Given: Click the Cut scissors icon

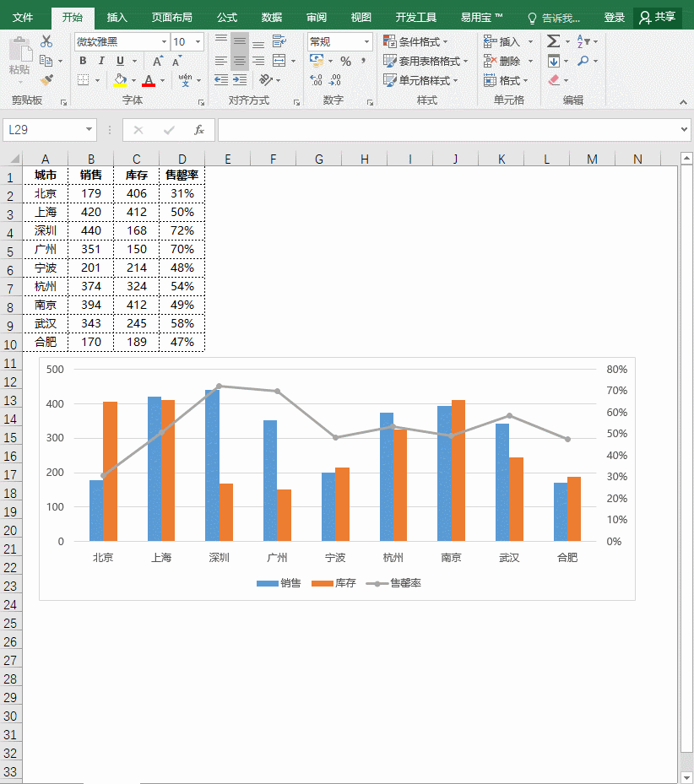Looking at the screenshot, I should click(x=46, y=41).
